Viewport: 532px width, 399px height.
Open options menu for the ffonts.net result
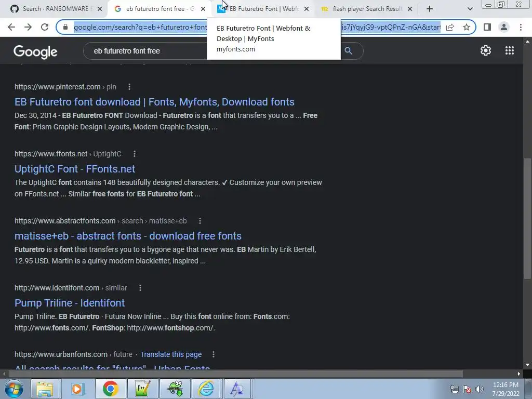coord(135,154)
